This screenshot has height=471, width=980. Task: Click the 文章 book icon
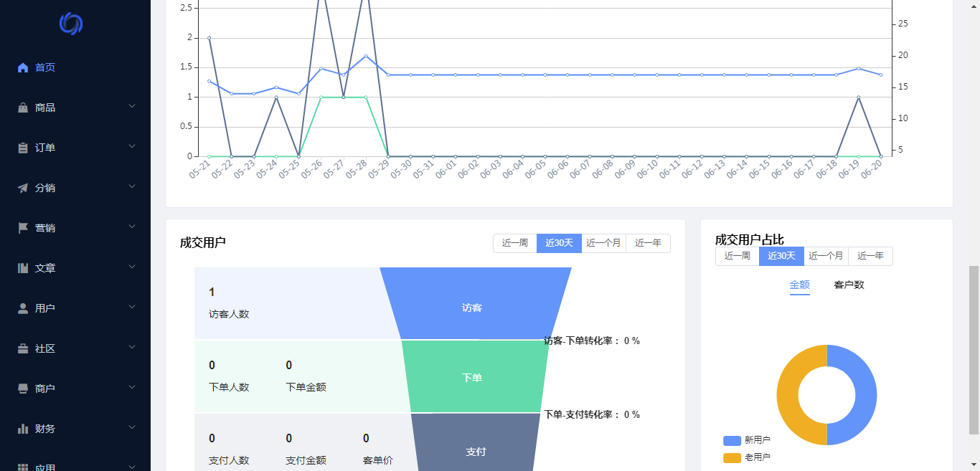[x=23, y=268]
